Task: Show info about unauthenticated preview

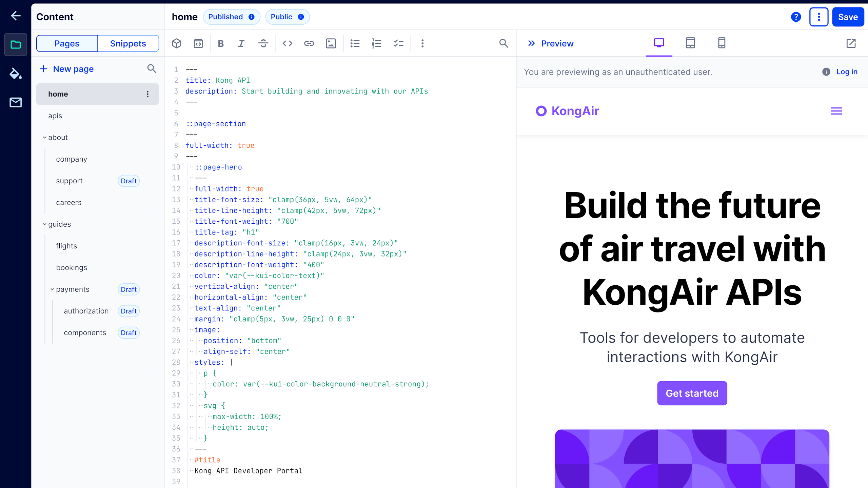Action: [x=826, y=72]
